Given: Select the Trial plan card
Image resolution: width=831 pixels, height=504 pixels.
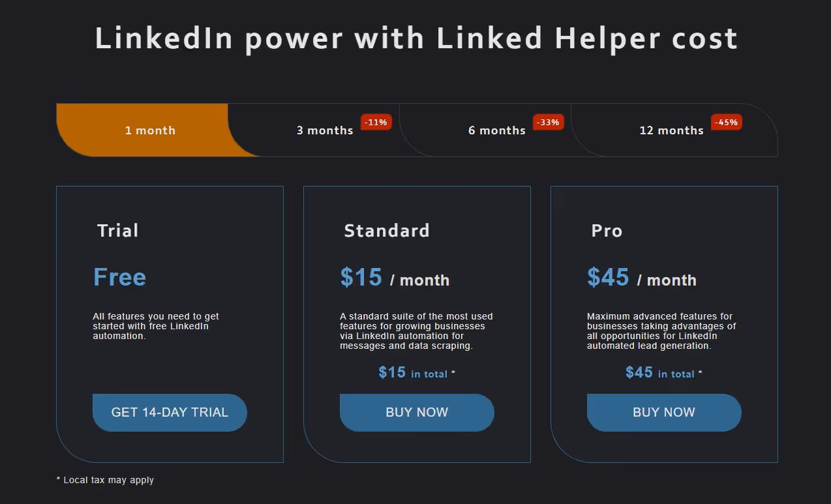Looking at the screenshot, I should click(170, 261).
